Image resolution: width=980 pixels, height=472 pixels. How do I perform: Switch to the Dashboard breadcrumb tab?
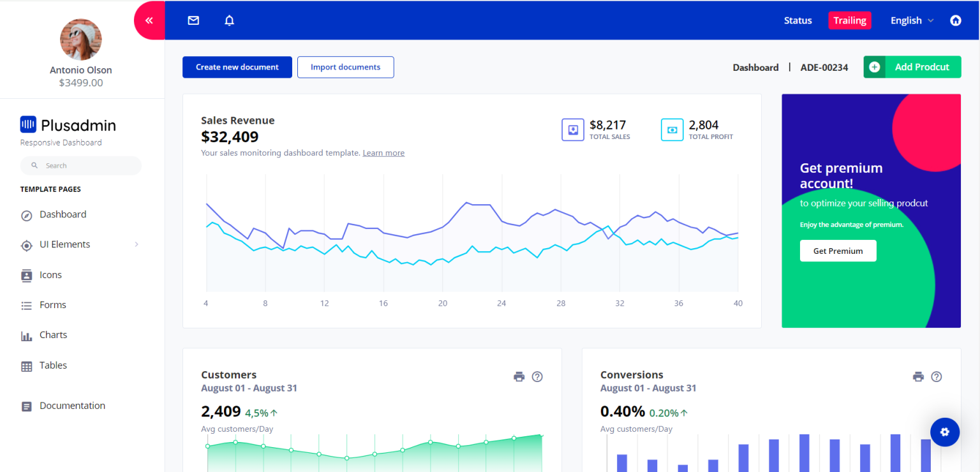[x=755, y=67]
